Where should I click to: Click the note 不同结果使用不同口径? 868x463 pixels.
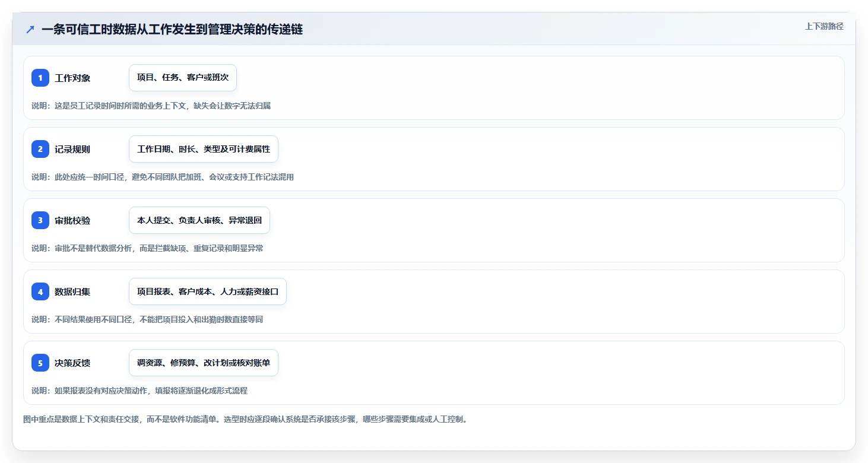147,319
